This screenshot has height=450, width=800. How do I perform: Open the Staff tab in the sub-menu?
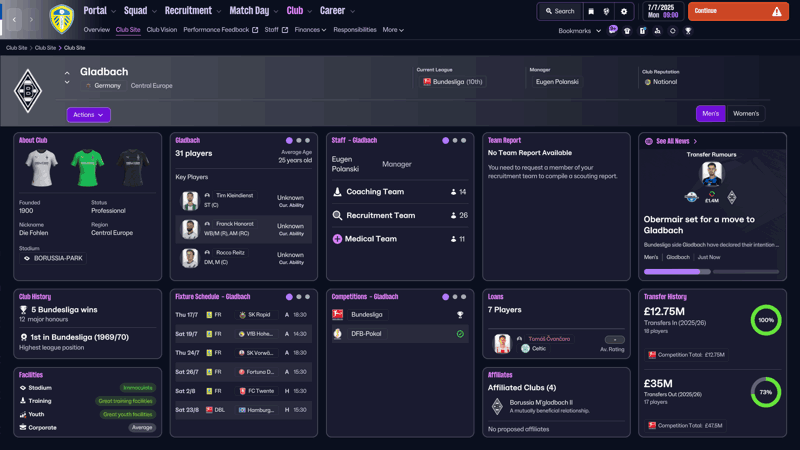coord(276,30)
